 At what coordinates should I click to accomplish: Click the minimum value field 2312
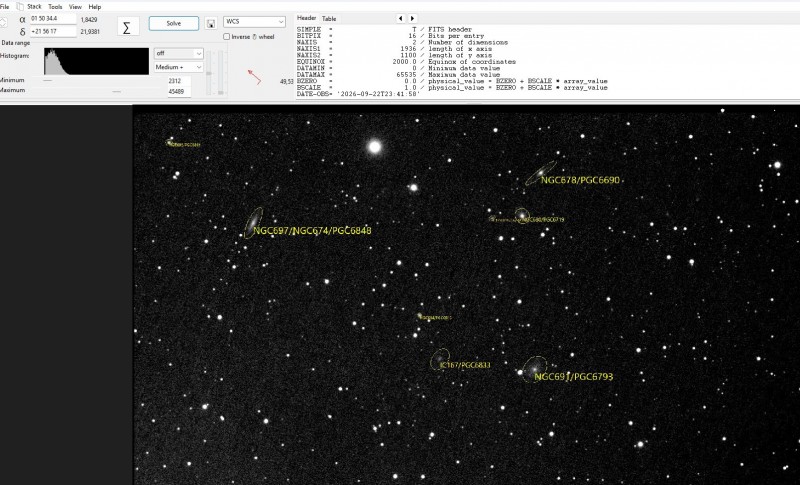point(179,81)
